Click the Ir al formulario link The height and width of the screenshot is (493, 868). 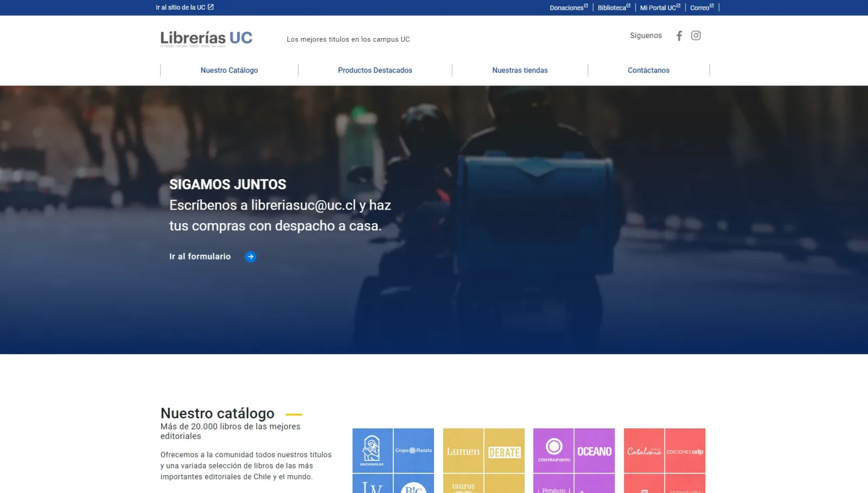pyautogui.click(x=200, y=256)
